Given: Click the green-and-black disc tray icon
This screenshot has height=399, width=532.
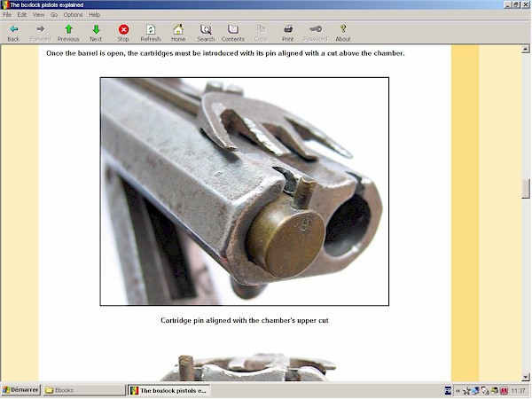Looking at the screenshot, I should [495, 391].
